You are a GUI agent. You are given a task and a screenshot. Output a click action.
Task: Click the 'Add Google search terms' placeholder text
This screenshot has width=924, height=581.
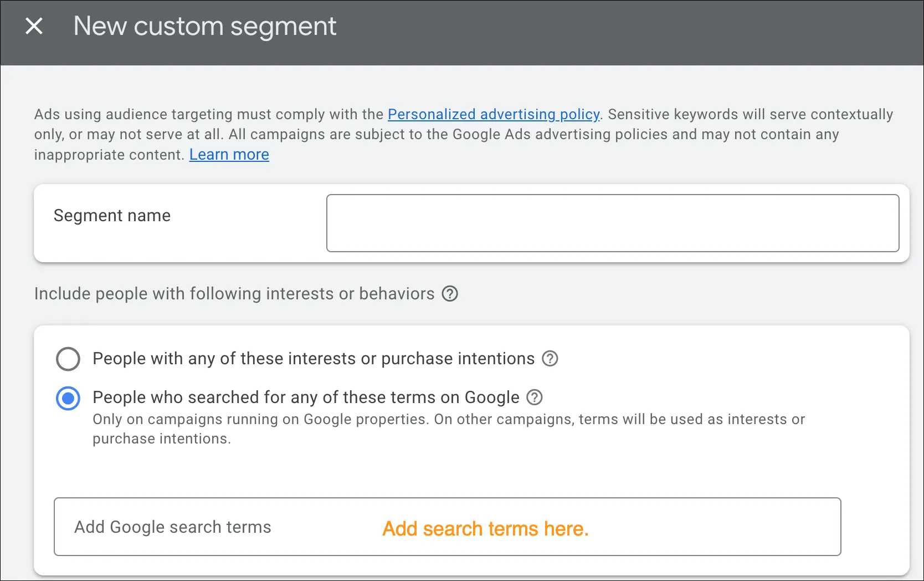click(173, 527)
